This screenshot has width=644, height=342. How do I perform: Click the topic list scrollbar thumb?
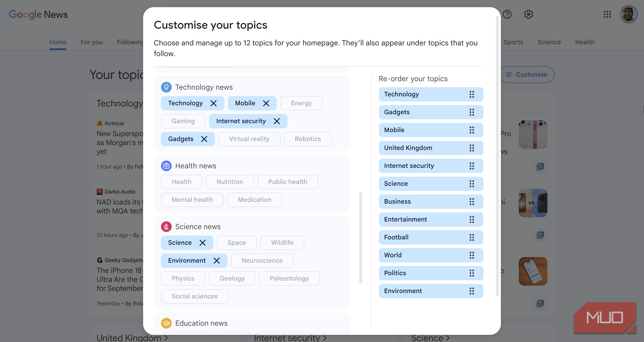pos(360,237)
